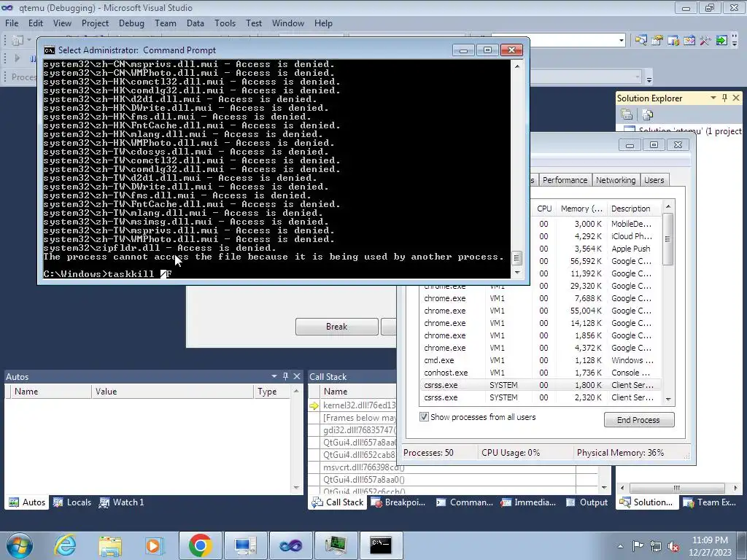
Task: Expand the debug toolbar overflow options
Action: [649, 77]
